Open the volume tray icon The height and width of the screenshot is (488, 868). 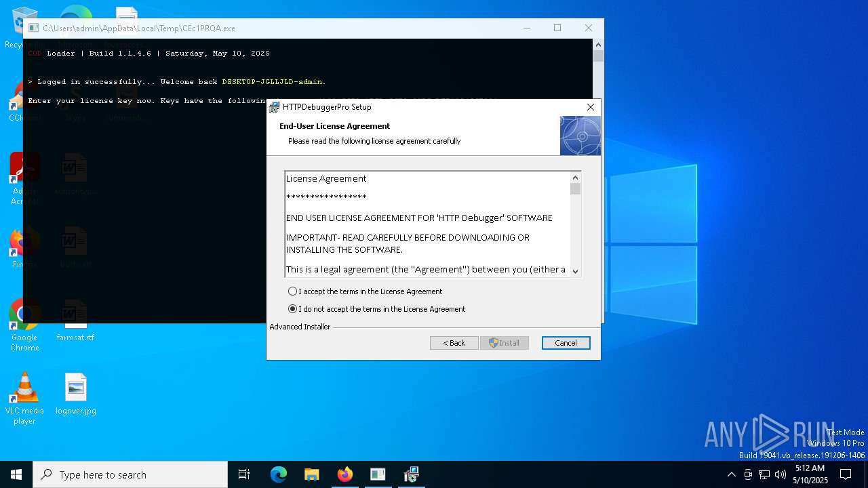pos(781,474)
